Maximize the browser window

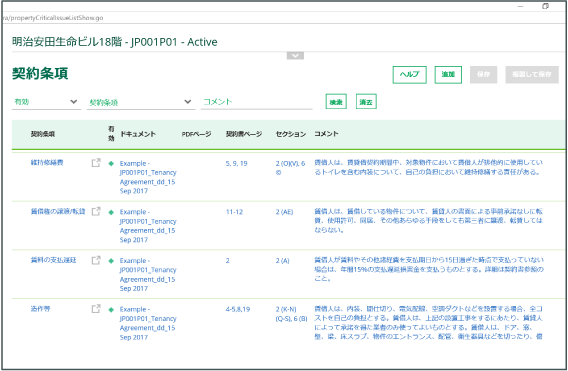click(546, 6)
